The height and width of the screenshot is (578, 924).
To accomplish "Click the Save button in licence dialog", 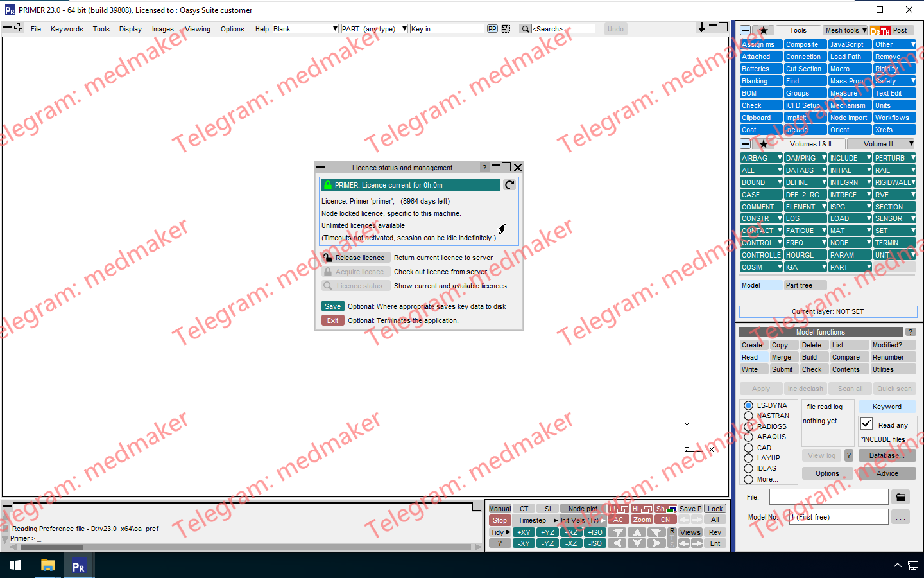I will (332, 306).
